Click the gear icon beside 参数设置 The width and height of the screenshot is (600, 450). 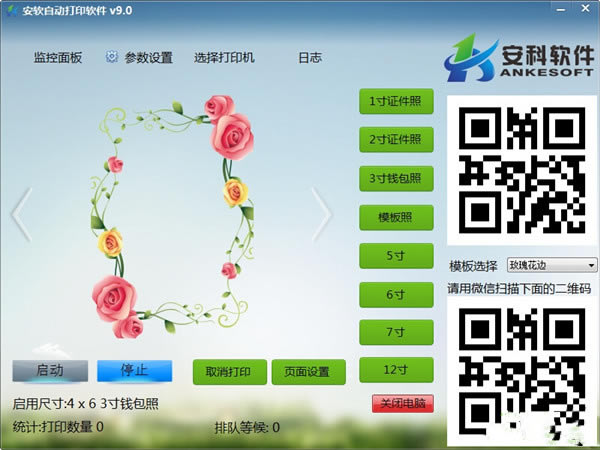tap(111, 57)
